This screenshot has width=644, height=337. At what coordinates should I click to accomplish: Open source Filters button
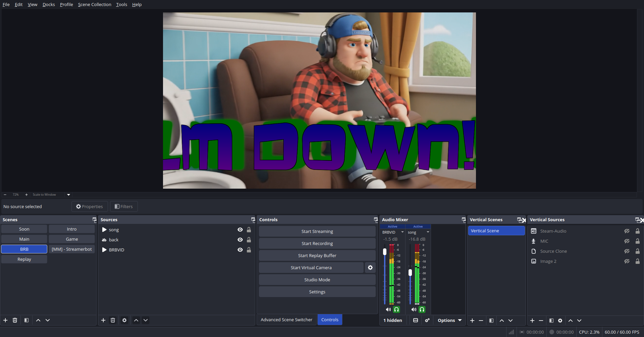124,206
